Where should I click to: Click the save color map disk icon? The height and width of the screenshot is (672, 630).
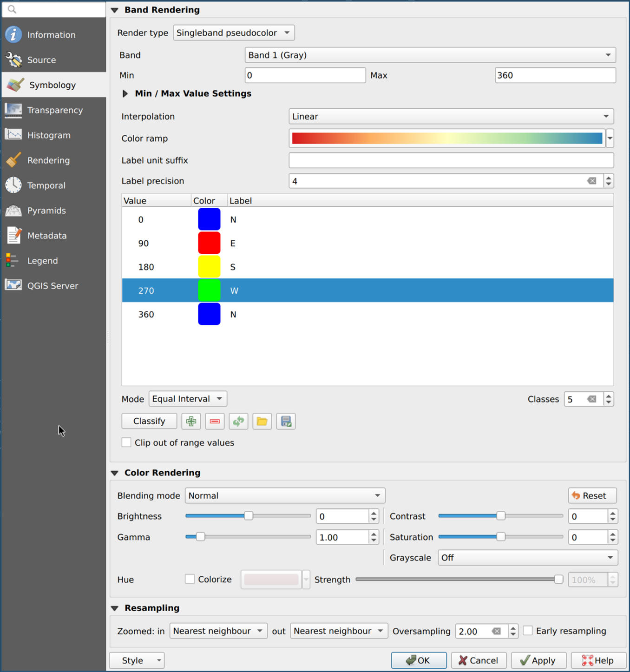pyautogui.click(x=286, y=422)
